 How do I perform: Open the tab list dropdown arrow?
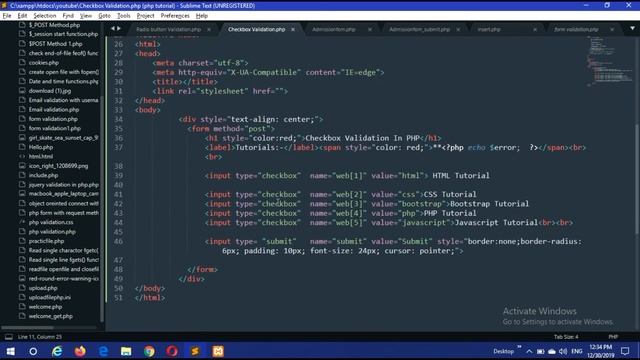632,28
